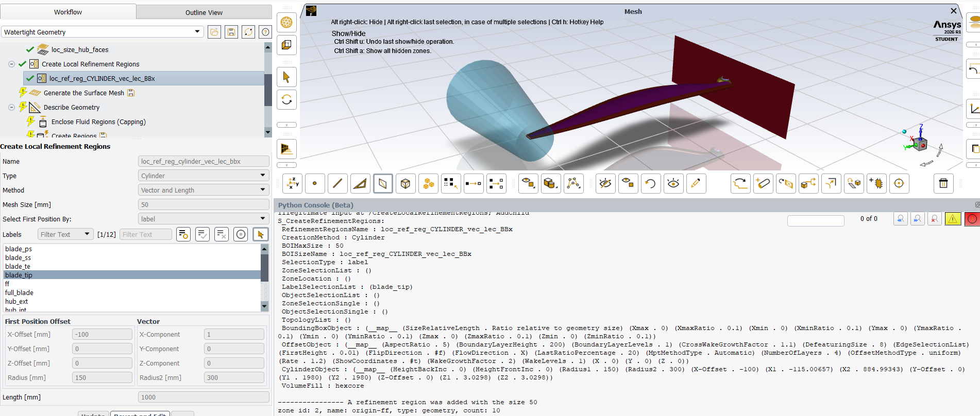The width and height of the screenshot is (980, 416).
Task: Click the X-Component vector field
Action: pyautogui.click(x=234, y=334)
